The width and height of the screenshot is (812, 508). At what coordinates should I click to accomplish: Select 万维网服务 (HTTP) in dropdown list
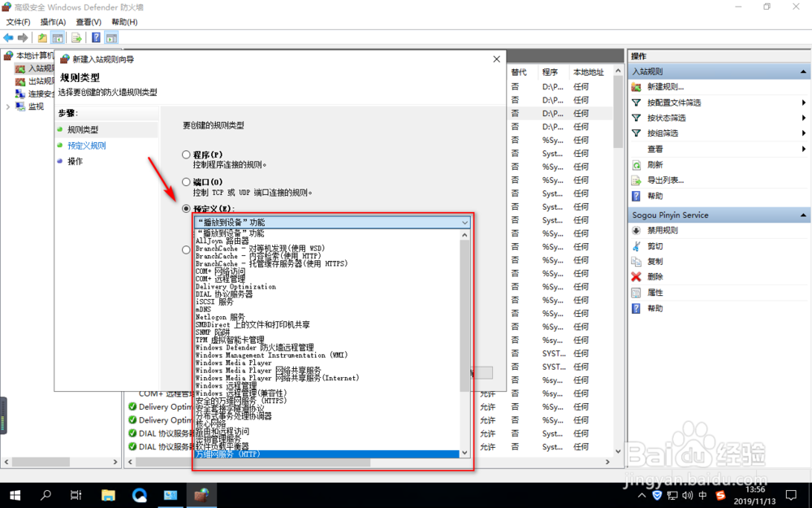coord(326,454)
